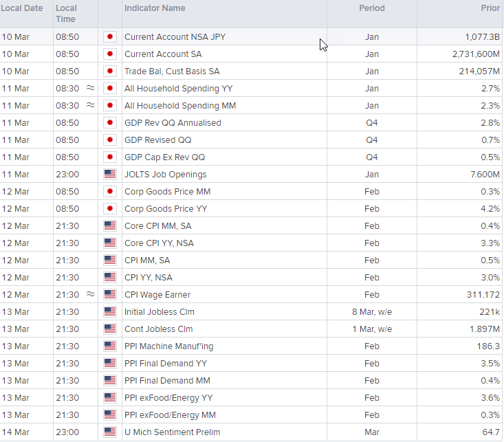Click US flag beside JOLTS Job Openings

(110, 174)
